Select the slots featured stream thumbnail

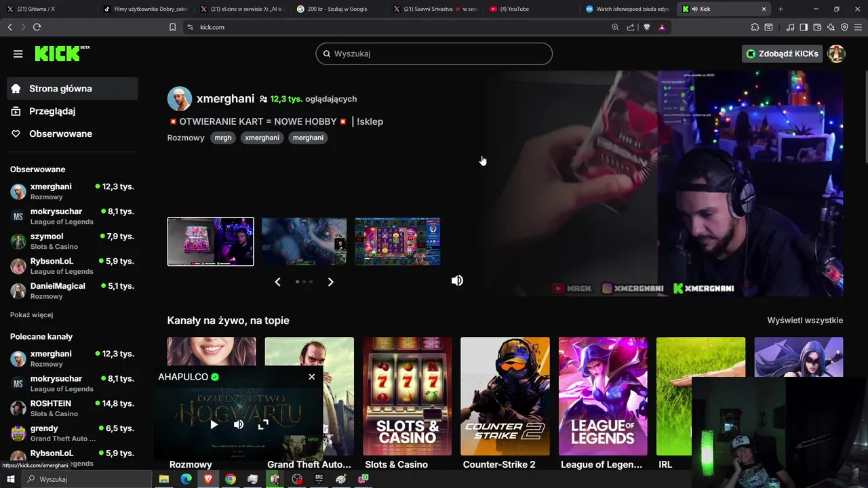397,241
